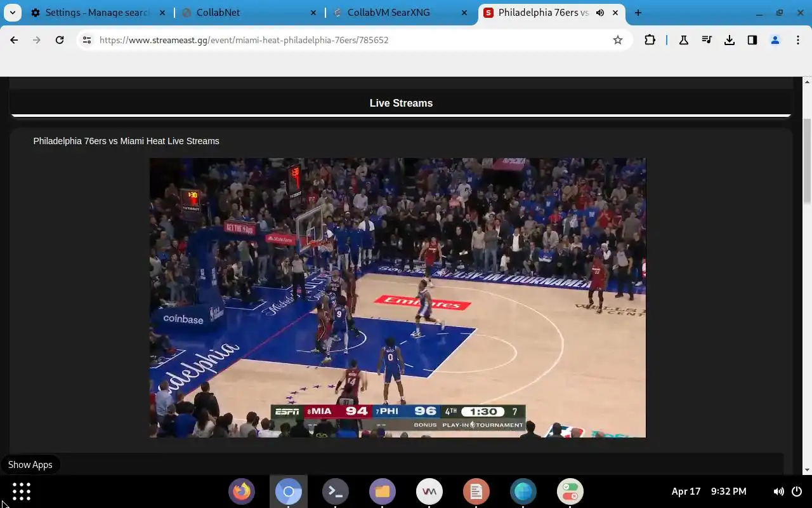Open the Text Editor dock icon

pyautogui.click(x=476, y=491)
